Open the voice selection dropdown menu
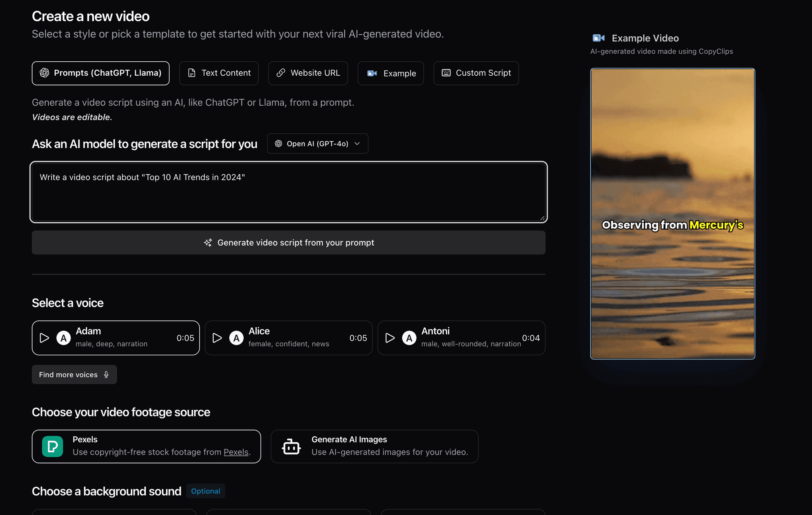 [74, 374]
